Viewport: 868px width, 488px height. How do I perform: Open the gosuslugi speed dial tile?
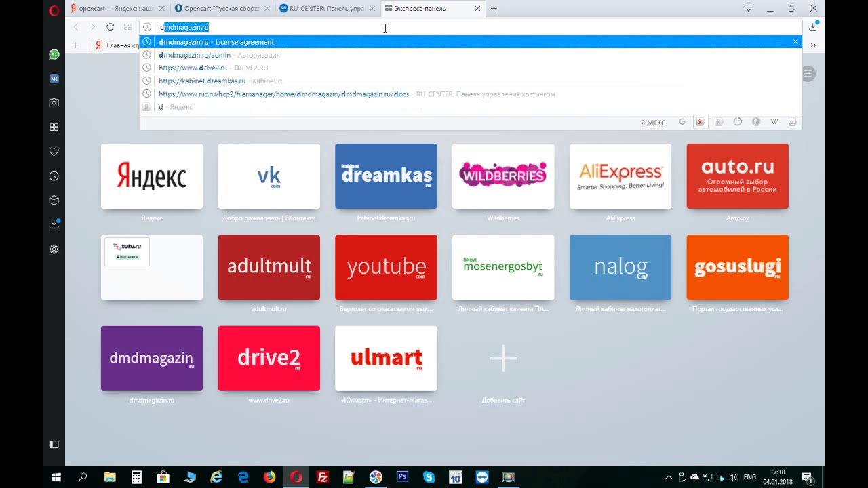coord(738,267)
